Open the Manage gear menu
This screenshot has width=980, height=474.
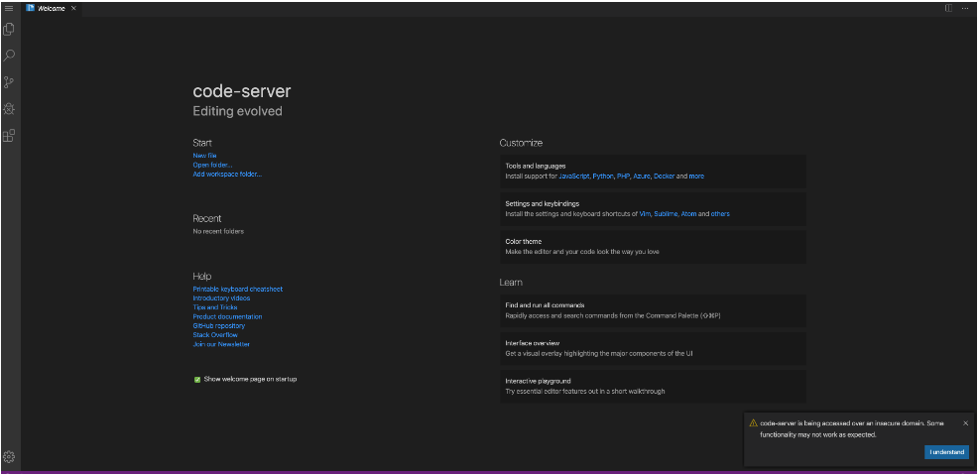click(9, 456)
